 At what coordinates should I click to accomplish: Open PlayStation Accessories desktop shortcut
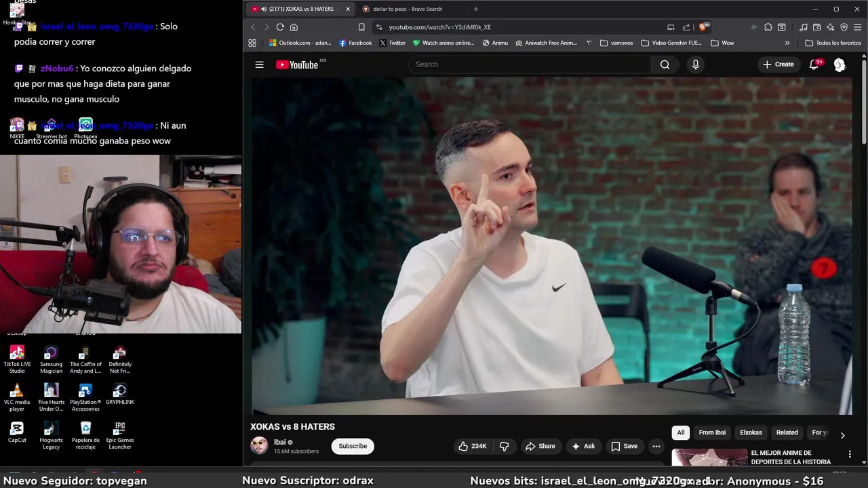85,397
